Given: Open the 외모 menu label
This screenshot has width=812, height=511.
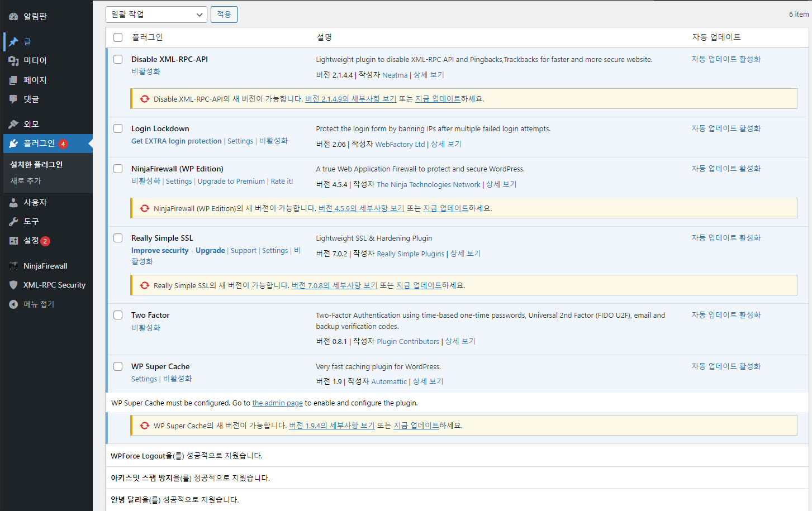Looking at the screenshot, I should [31, 125].
